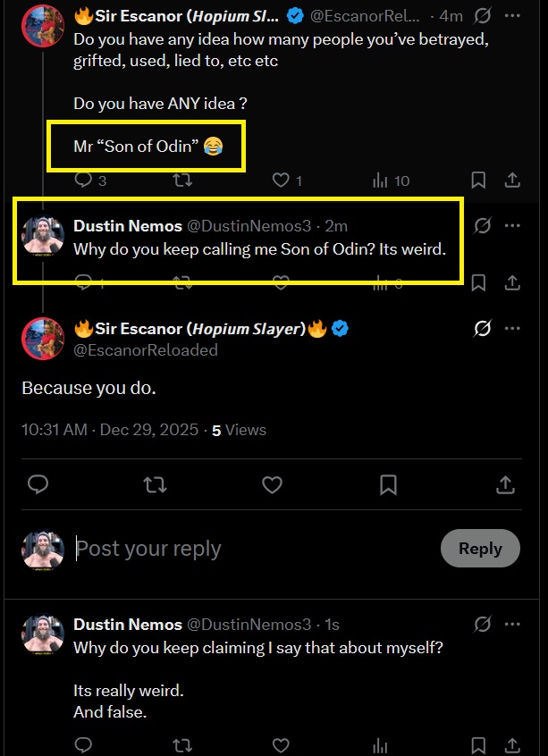Open Dustin Nemos avatar in bottom reply
Screen dimensions: 548x756
(42, 634)
